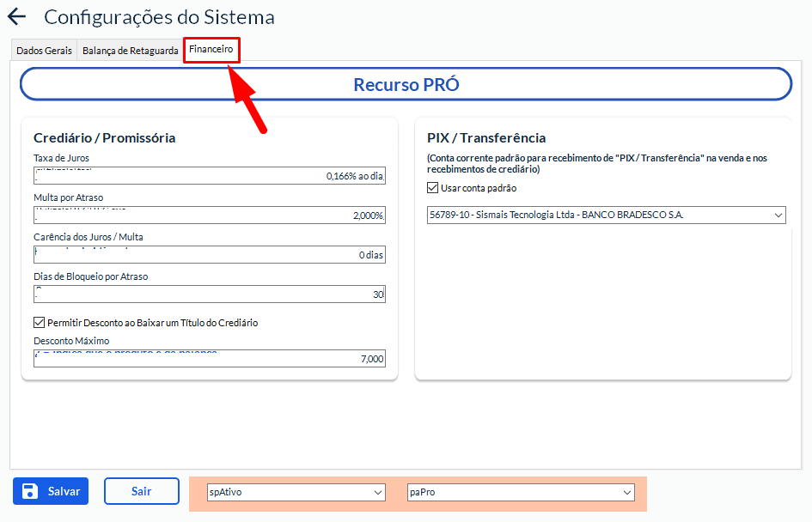Click the Crediário / Promissória heading
Image resolution: width=812 pixels, height=522 pixels.
[x=104, y=137]
